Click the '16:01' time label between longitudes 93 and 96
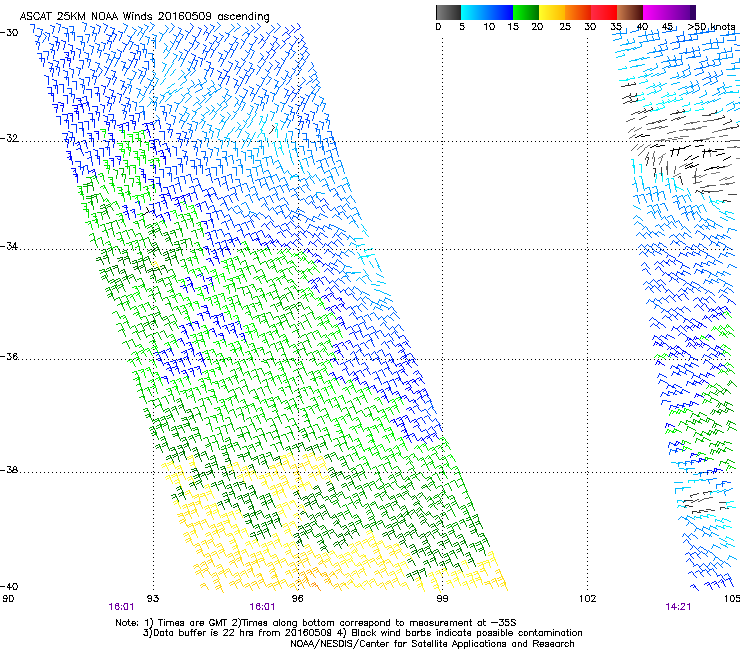Viewport: 740px width, 650px height. tap(262, 607)
